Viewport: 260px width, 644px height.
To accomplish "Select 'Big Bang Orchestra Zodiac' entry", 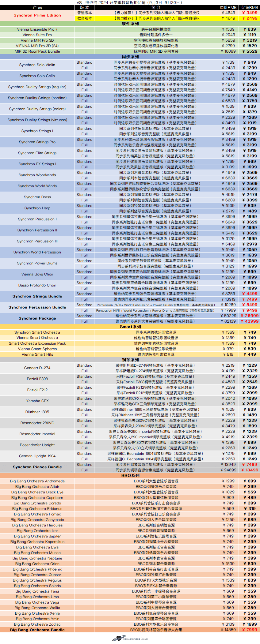I will point(37,624).
